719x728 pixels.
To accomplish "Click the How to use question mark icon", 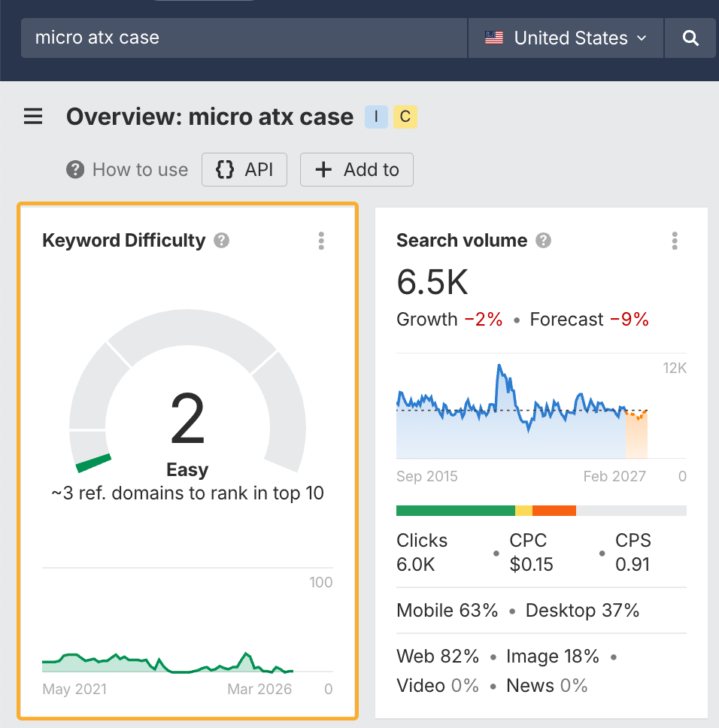I will [75, 170].
